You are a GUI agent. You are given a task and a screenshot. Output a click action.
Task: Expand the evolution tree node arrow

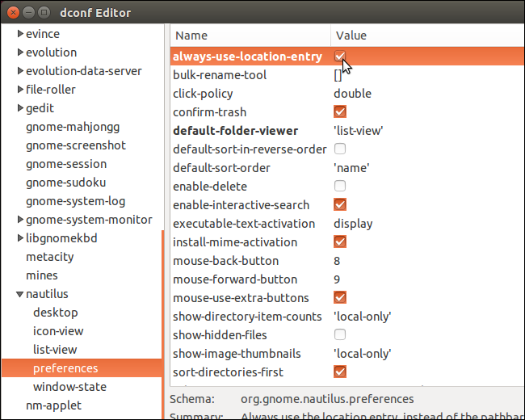(x=20, y=52)
